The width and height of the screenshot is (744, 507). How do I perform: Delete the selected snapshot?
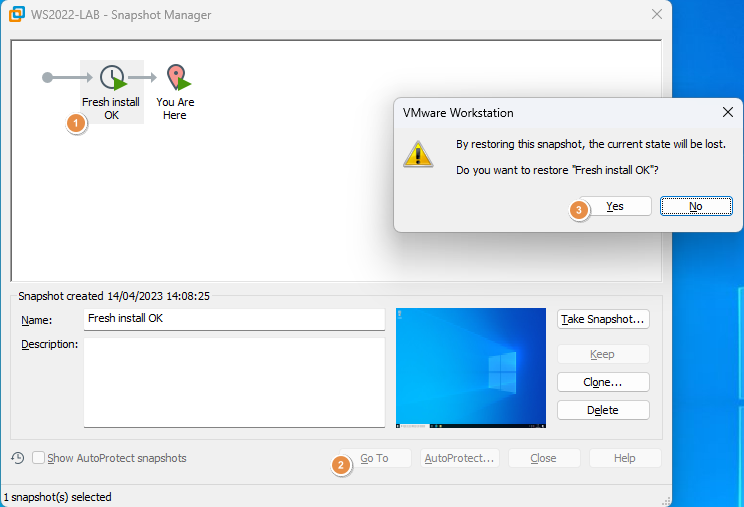tap(603, 410)
